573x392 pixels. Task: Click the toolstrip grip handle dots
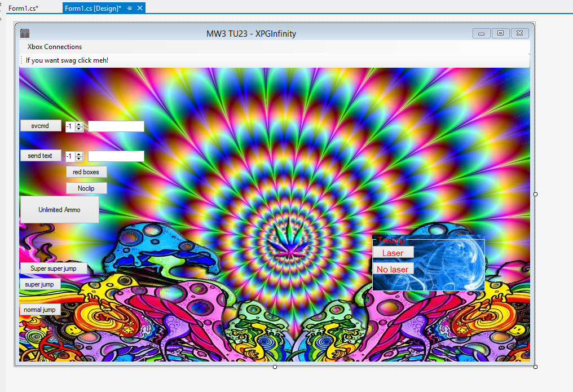21,60
